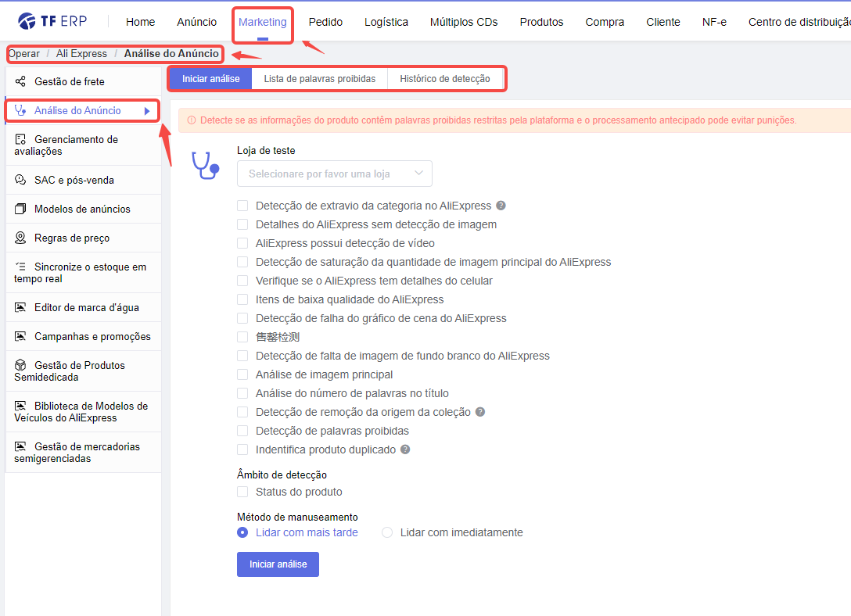Open the Loja de teste store dropdown
Viewport: 851px width, 616px height.
(x=334, y=174)
